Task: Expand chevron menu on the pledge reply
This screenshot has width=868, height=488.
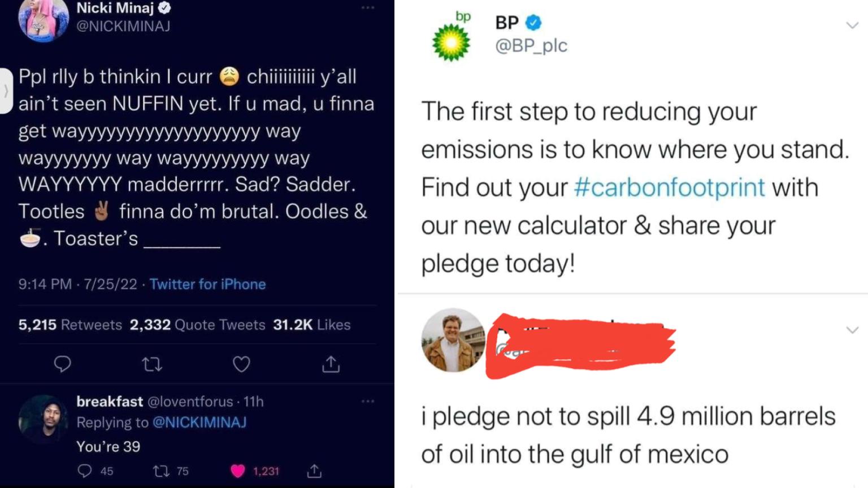Action: (x=852, y=330)
